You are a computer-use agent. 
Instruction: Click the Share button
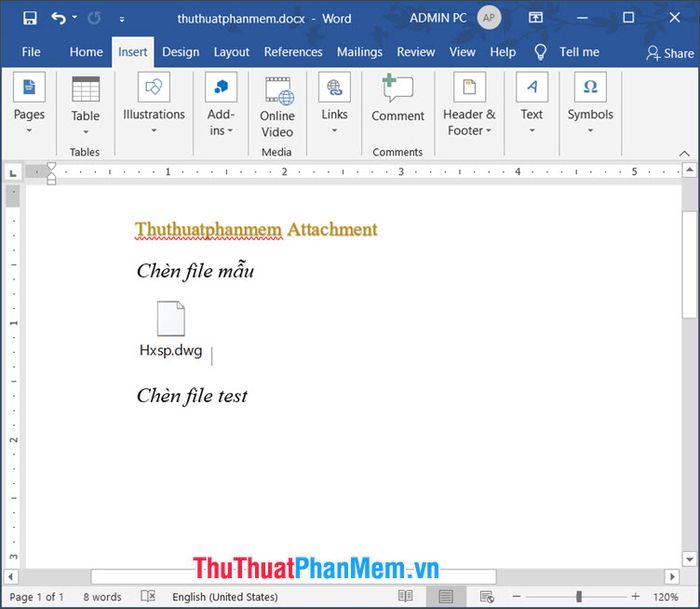[x=670, y=53]
